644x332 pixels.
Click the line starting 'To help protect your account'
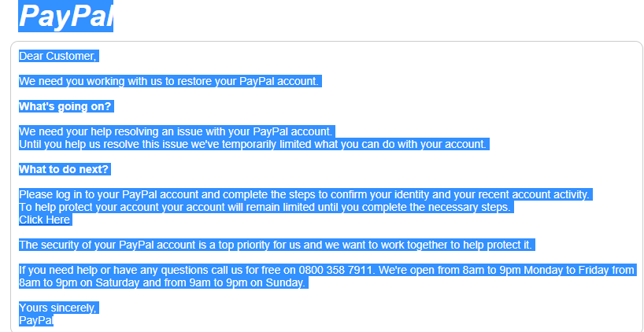pos(265,207)
